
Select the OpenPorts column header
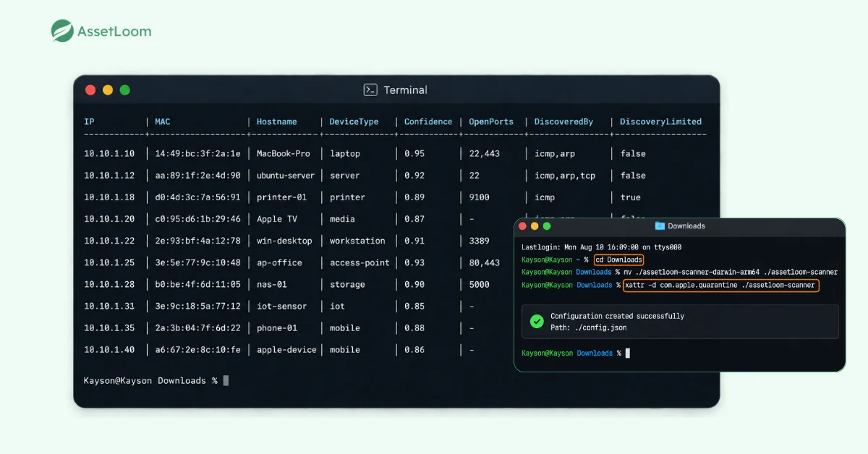[x=491, y=121]
